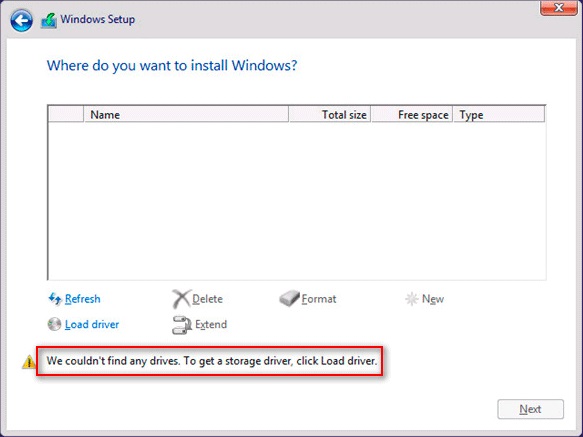This screenshot has height=437, width=583.
Task: Close the Windows Setup window
Action: [x=558, y=8]
